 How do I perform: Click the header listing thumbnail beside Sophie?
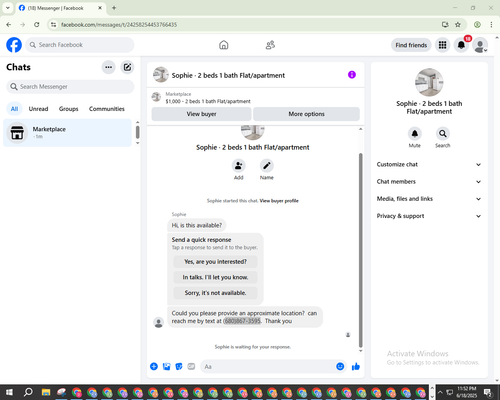[161, 75]
